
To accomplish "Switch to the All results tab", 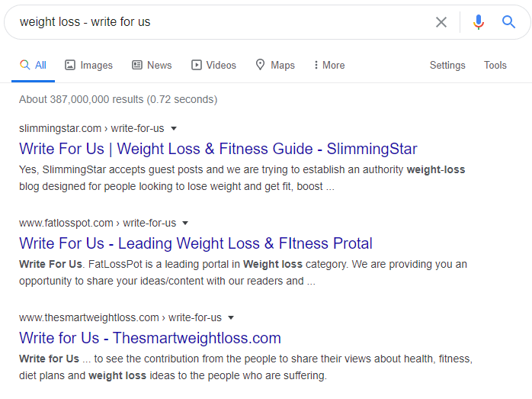I will click(34, 65).
